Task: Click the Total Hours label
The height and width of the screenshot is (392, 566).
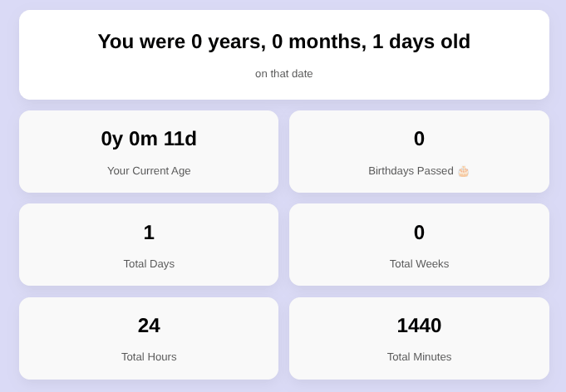Action: pyautogui.click(x=149, y=356)
